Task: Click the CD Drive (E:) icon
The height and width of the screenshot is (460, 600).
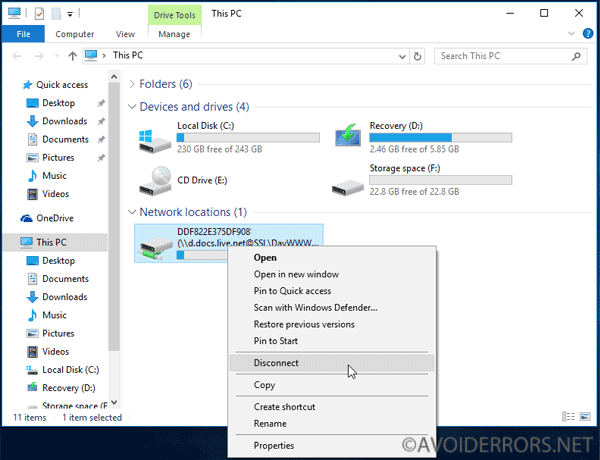Action: click(x=154, y=178)
